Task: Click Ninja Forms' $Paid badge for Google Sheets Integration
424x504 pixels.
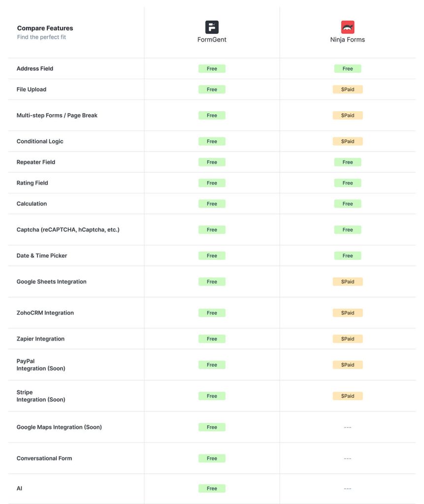Action: tap(348, 282)
